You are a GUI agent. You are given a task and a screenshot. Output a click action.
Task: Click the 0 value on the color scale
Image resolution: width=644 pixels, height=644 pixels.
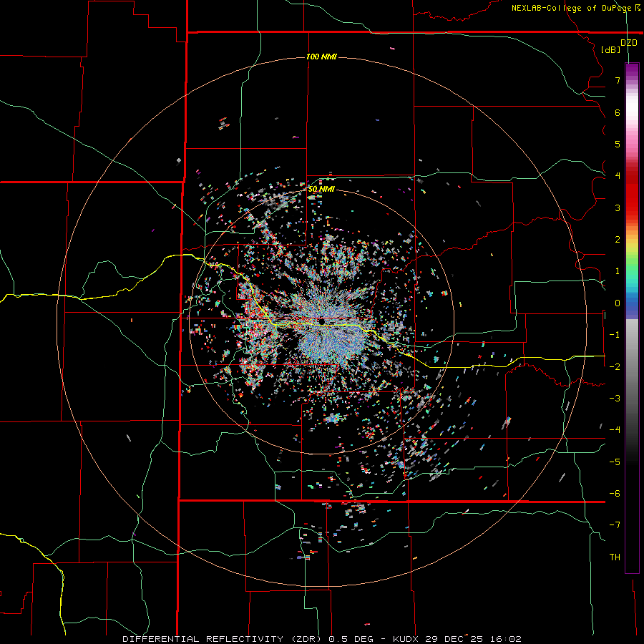click(618, 303)
